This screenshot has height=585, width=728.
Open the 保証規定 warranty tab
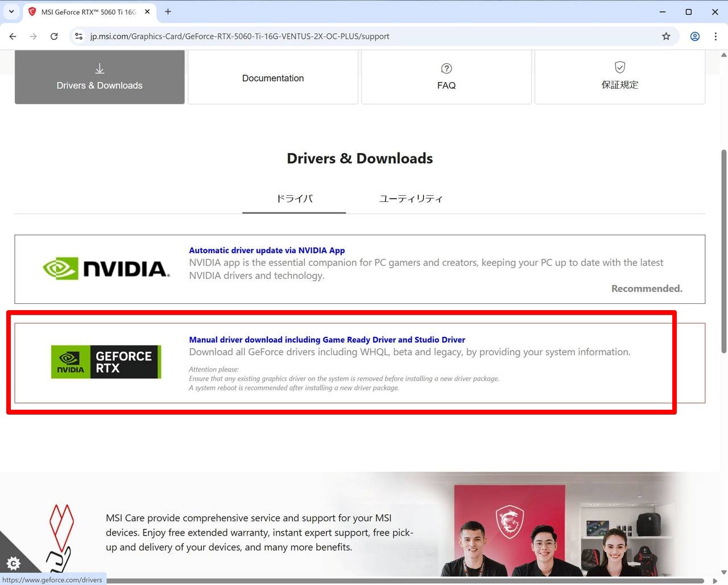(x=620, y=77)
